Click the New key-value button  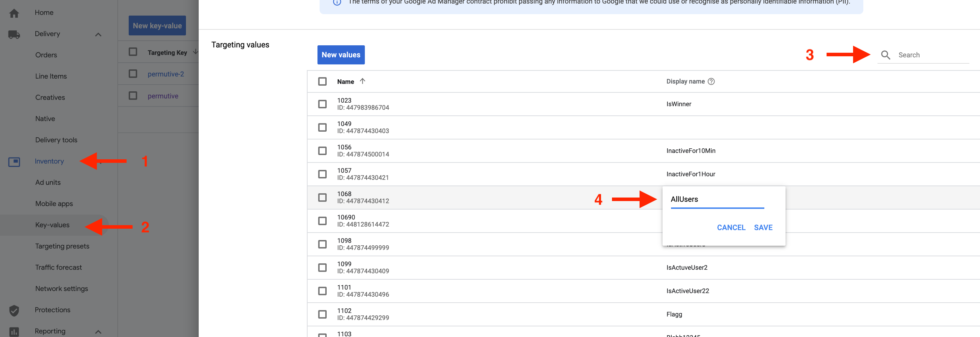pos(157,25)
